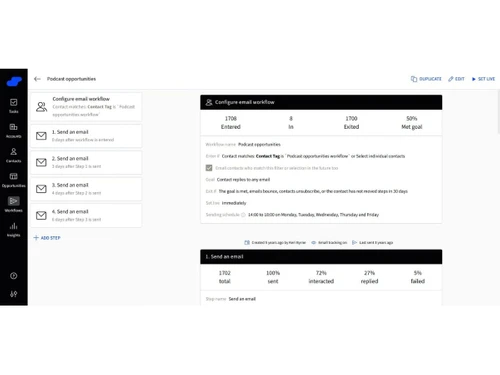Image resolution: width=500 pixels, height=375 pixels.
Task: Click the eye icon for email tracking
Action: tap(314, 243)
